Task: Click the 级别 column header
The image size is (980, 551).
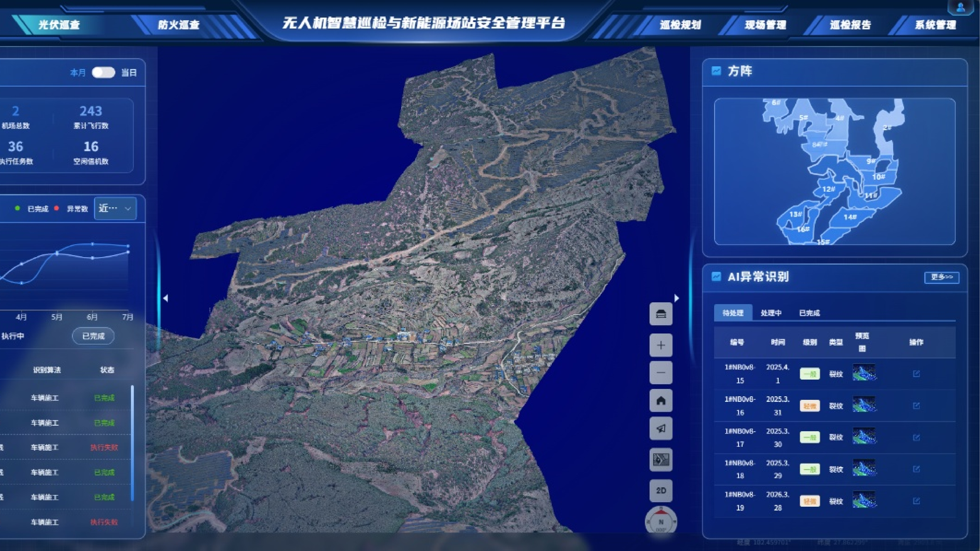Action: 810,342
